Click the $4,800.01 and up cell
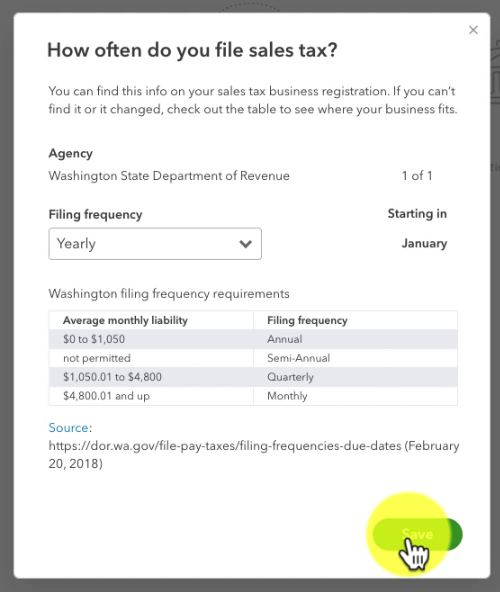Screen dimensions: 500x592 106,396
